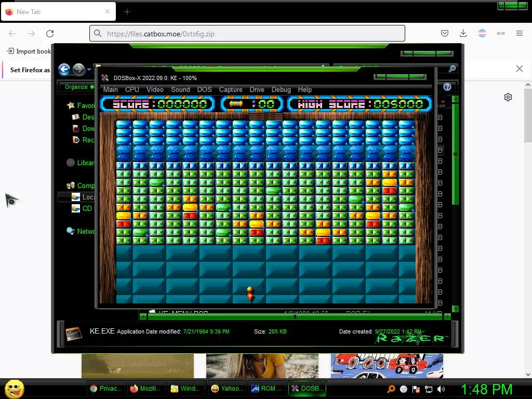The image size is (532, 399).
Task: Click the Action Center flag tray icon
Action: tap(416, 389)
